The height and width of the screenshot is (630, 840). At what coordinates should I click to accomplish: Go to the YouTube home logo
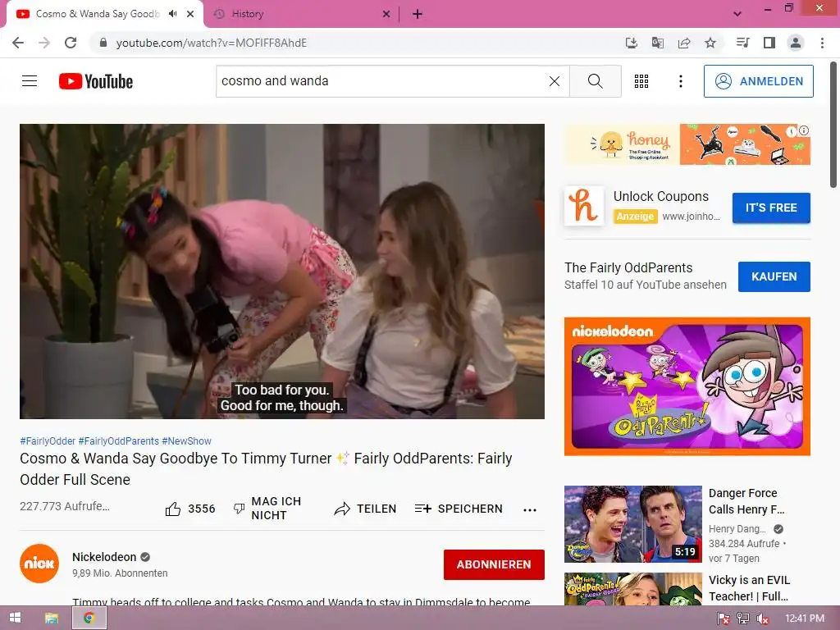96,81
